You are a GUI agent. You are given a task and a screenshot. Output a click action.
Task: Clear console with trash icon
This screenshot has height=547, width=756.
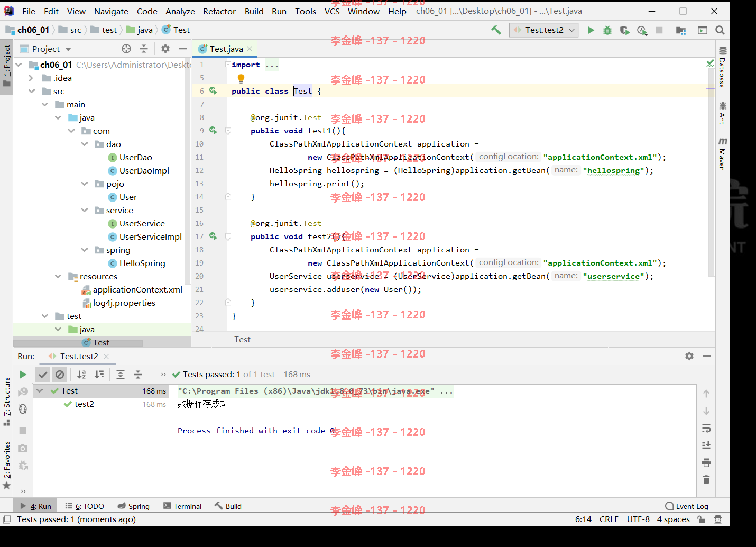pyautogui.click(x=706, y=480)
